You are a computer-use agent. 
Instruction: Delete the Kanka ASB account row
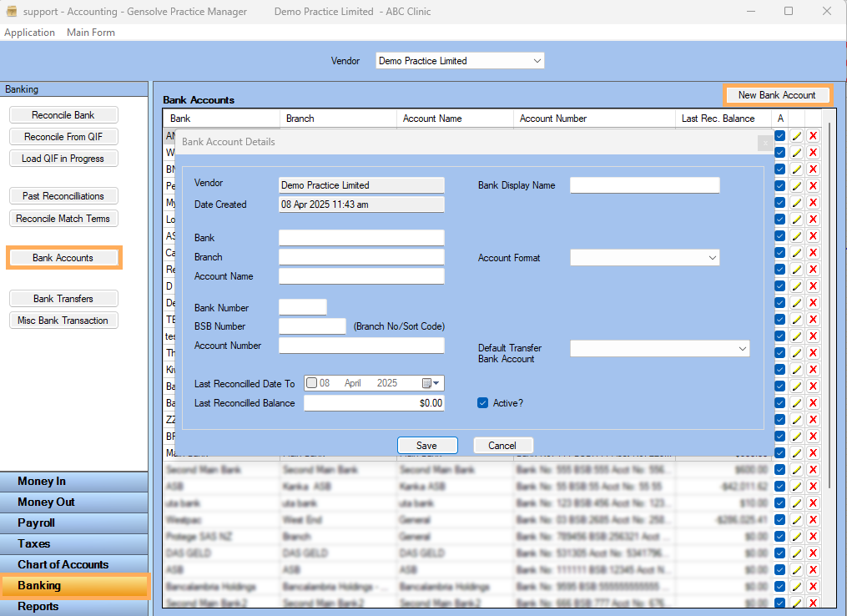[813, 487]
